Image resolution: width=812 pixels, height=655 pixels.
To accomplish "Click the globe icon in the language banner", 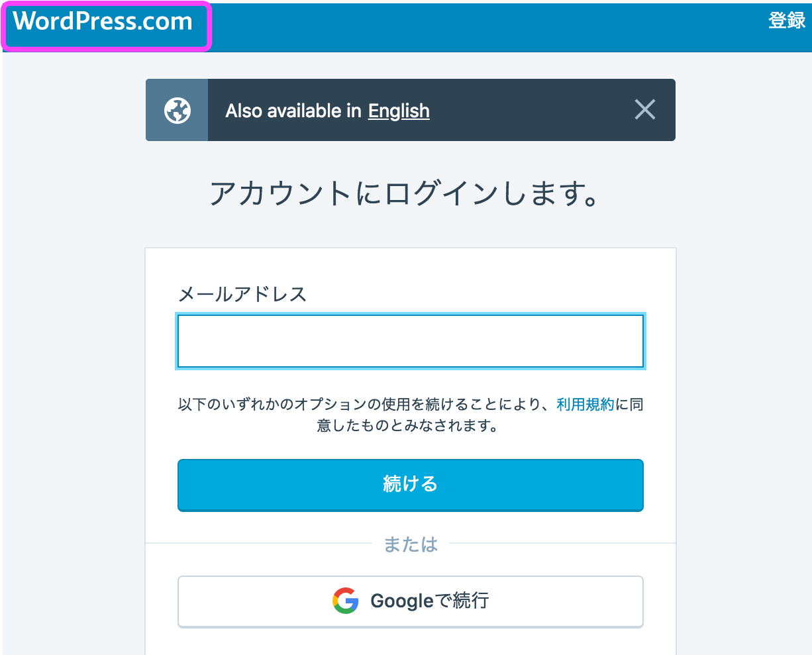I will [177, 111].
